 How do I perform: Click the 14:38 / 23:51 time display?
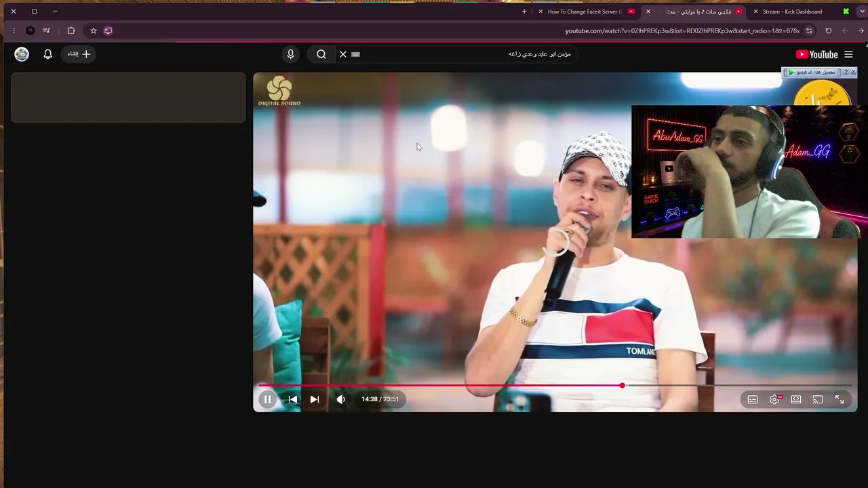point(380,399)
